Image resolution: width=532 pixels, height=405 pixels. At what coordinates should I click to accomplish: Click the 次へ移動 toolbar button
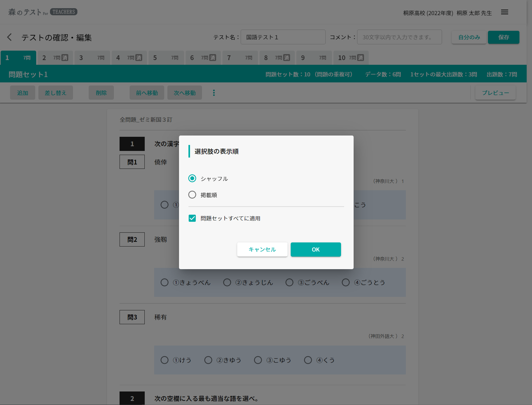(184, 93)
